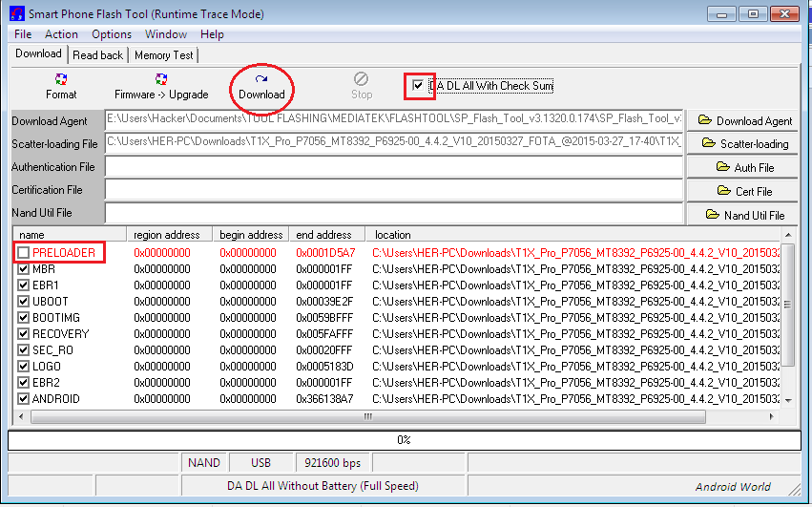Click RECOVERY end address 0x005FAFFF
This screenshot has width=812, height=507.
tap(324, 334)
